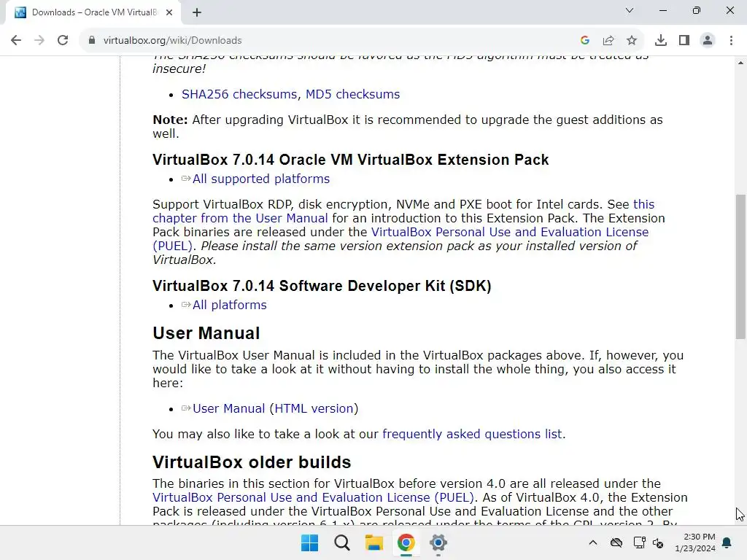
Task: Share this page icon
Action: tap(608, 41)
